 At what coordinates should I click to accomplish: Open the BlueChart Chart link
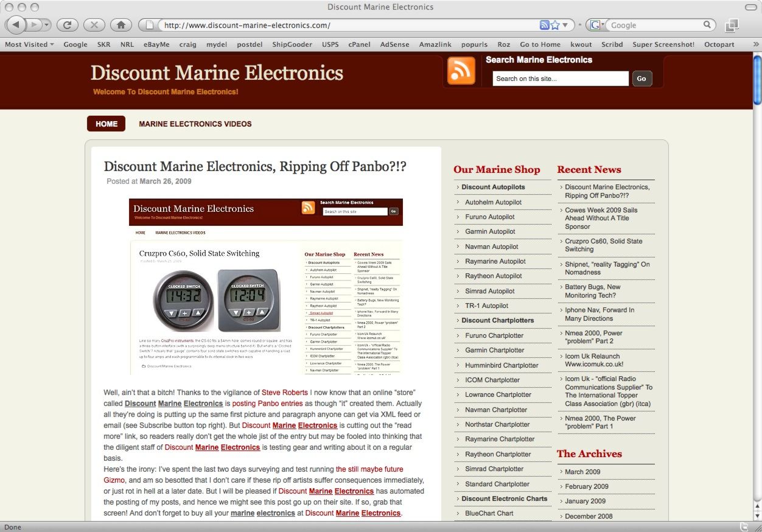[489, 513]
